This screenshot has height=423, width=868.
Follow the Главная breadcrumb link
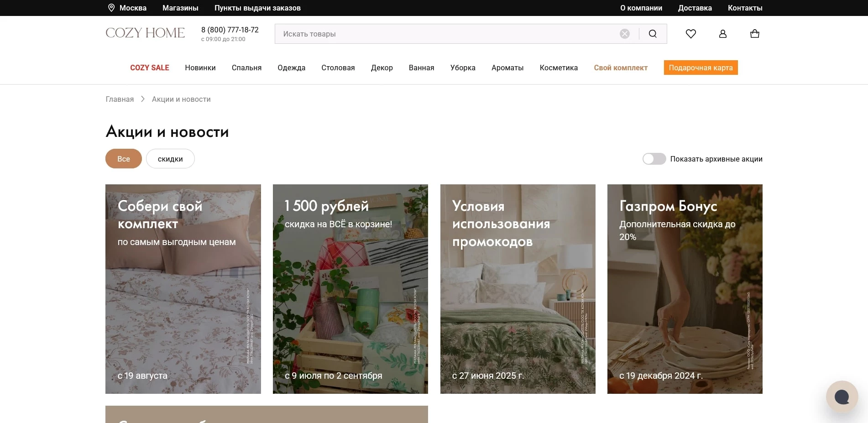tap(120, 99)
